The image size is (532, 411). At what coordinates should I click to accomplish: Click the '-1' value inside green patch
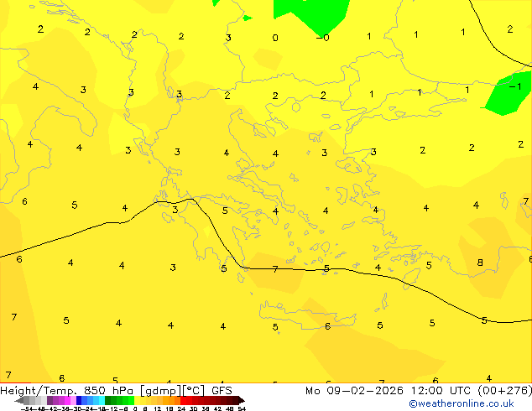[x=515, y=86]
